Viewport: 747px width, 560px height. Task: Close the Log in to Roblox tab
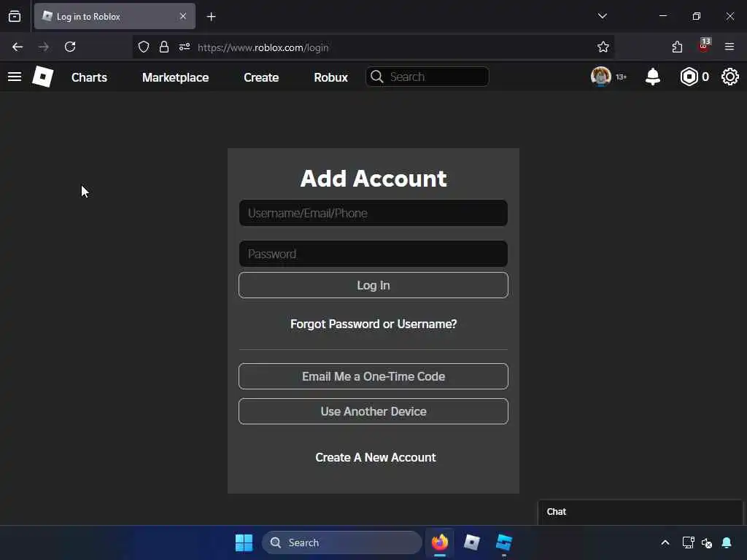(x=183, y=16)
